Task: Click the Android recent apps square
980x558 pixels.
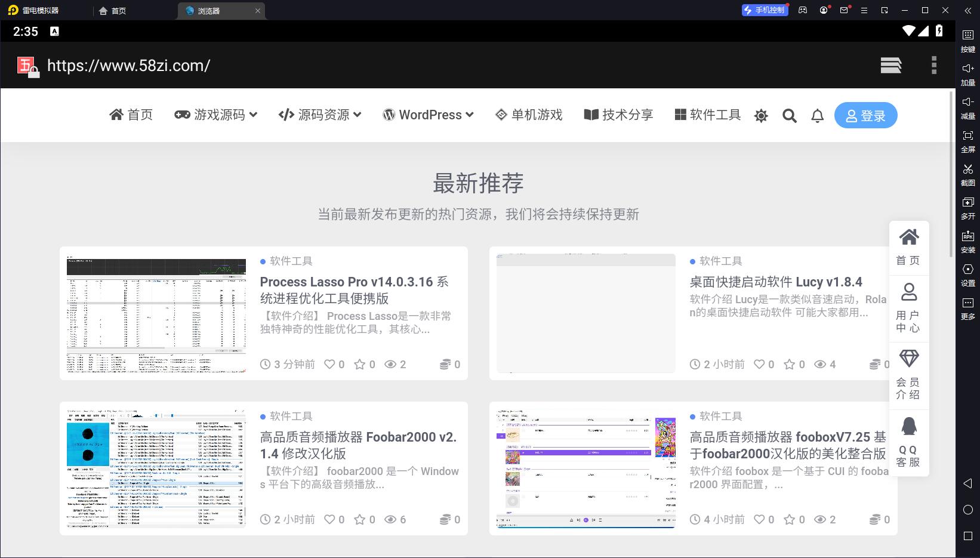Action: click(x=968, y=536)
